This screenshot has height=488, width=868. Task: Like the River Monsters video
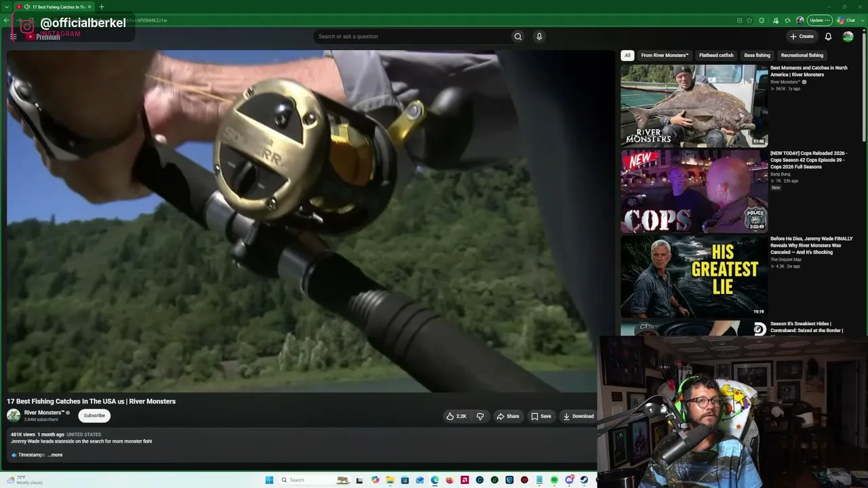(x=456, y=416)
